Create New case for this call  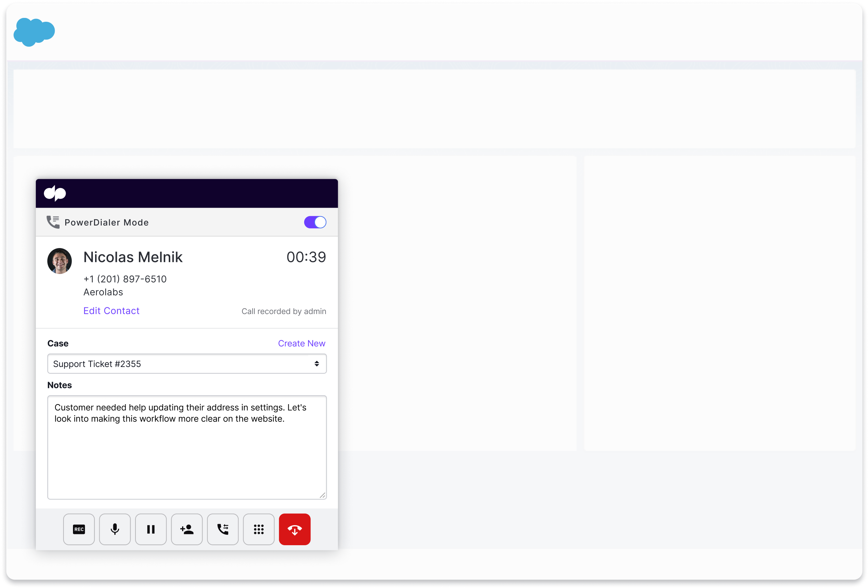301,343
